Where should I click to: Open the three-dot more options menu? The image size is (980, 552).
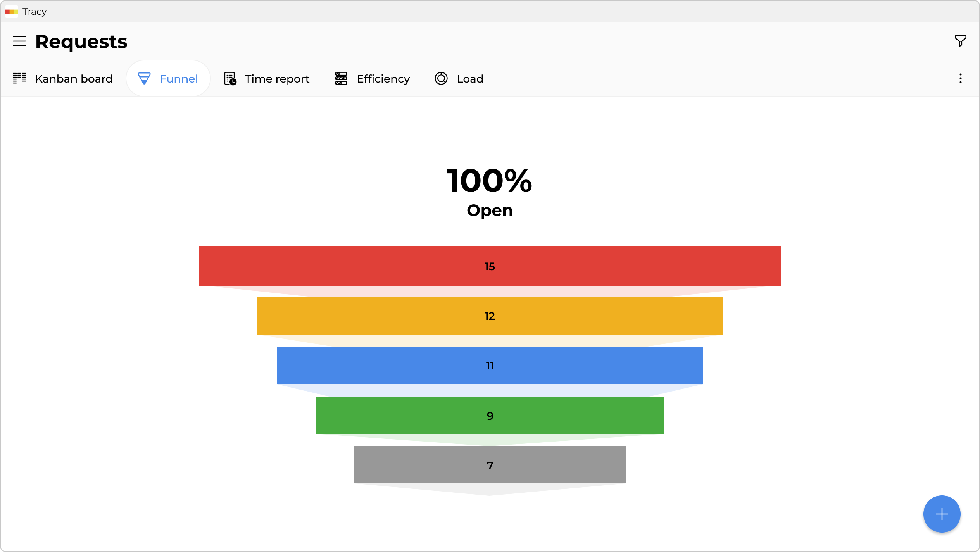pos(960,78)
